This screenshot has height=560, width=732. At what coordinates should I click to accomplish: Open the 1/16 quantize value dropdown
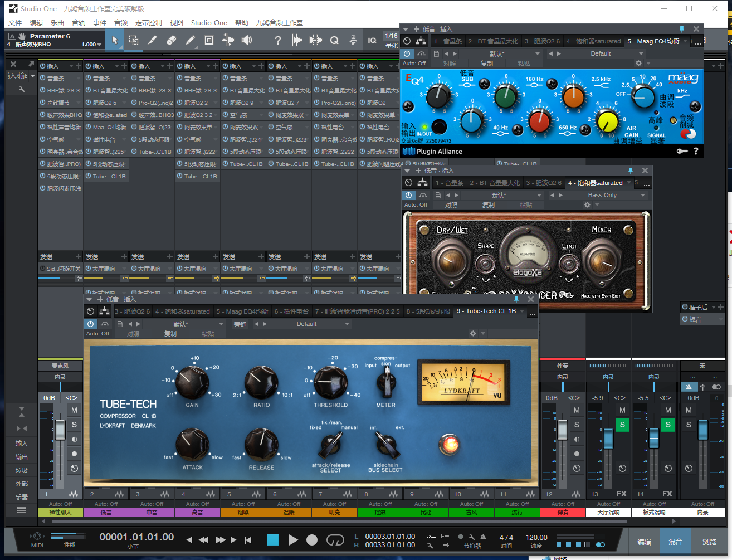[392, 36]
